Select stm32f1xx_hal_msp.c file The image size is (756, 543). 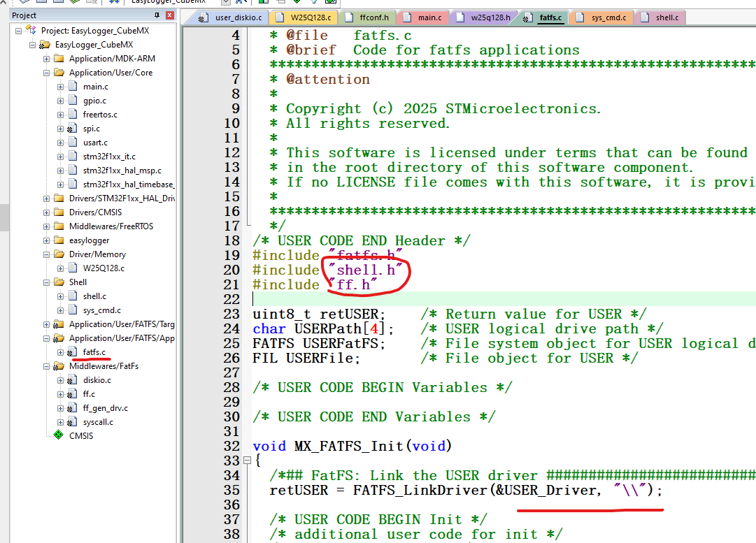pos(122,171)
